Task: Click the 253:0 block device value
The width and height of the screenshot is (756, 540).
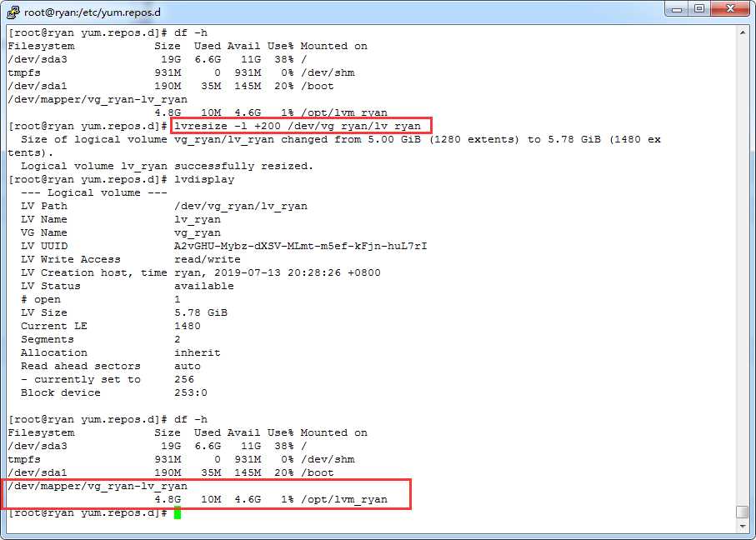Action: tap(190, 393)
